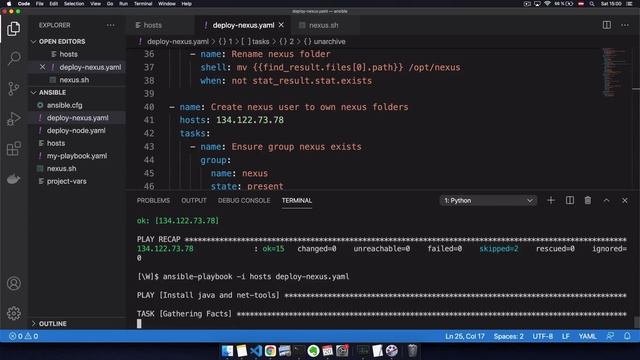Maximize the panel with up chevron
The width and height of the screenshot is (640, 360).
(x=607, y=200)
